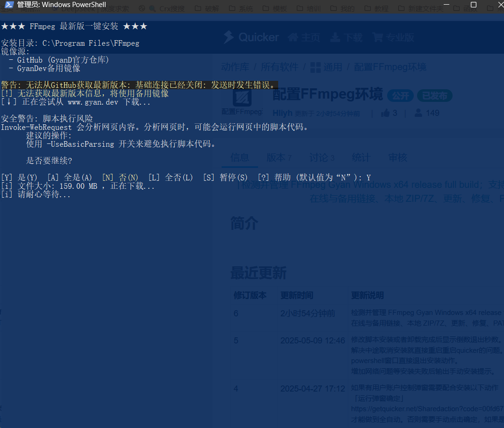This screenshot has height=428, width=504.
Task: Click the 2025-05-09 12:46 update time cell
Action: (x=313, y=341)
